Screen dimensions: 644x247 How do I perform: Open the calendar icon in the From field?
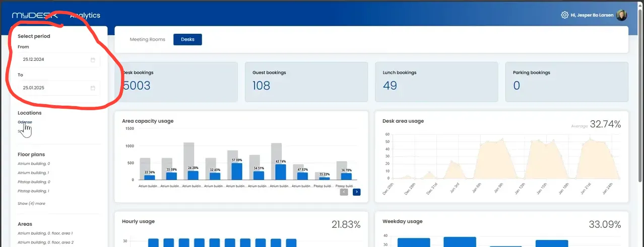93,60
